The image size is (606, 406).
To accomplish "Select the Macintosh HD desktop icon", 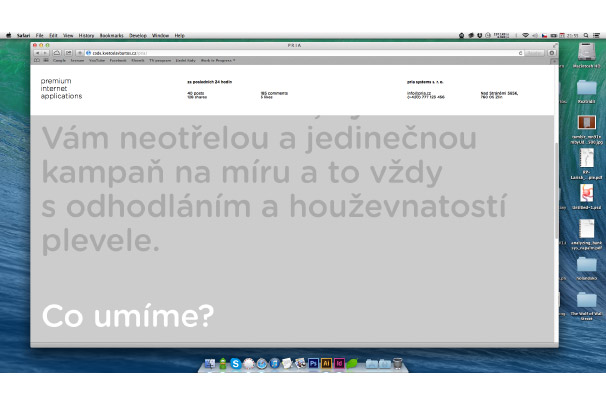I will click(586, 55).
